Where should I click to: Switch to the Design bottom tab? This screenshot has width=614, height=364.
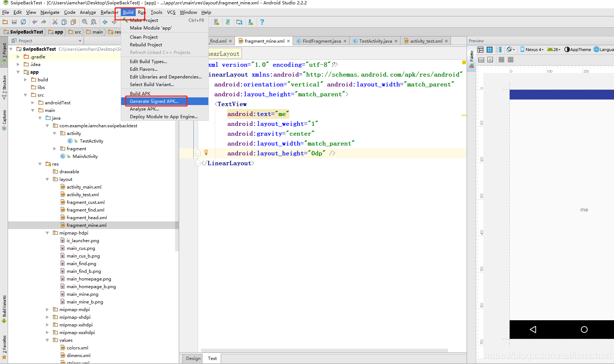193,359
